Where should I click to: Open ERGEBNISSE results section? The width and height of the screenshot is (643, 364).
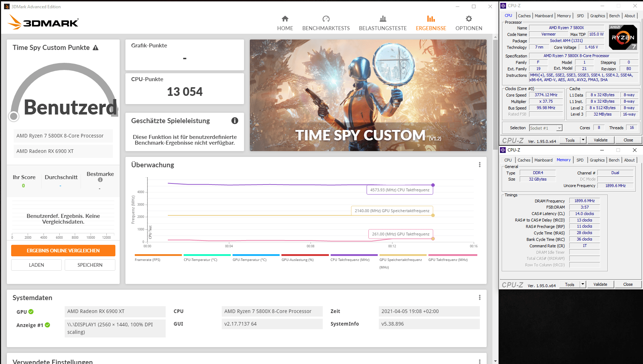tap(431, 23)
